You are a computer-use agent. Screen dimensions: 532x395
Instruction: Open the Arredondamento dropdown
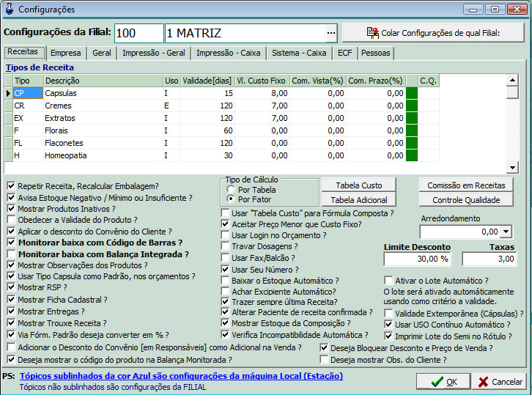507,232
